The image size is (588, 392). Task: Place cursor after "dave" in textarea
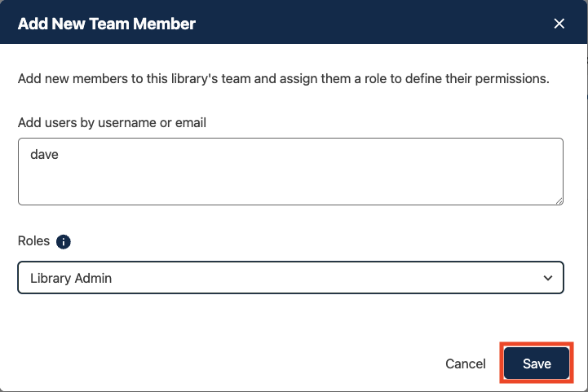point(60,154)
